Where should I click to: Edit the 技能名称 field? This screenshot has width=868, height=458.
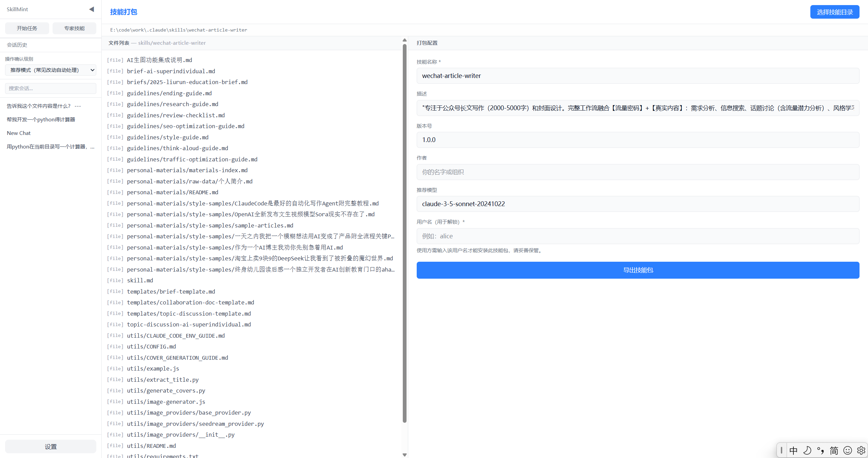coord(638,76)
